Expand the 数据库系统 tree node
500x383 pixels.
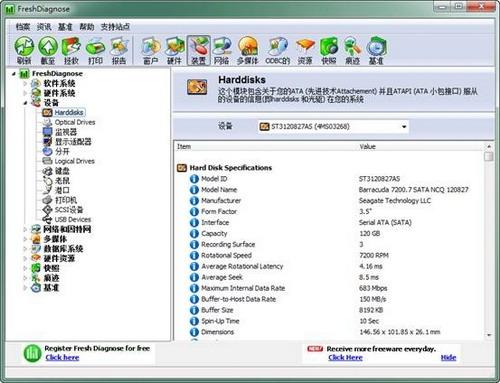[x=25, y=249]
